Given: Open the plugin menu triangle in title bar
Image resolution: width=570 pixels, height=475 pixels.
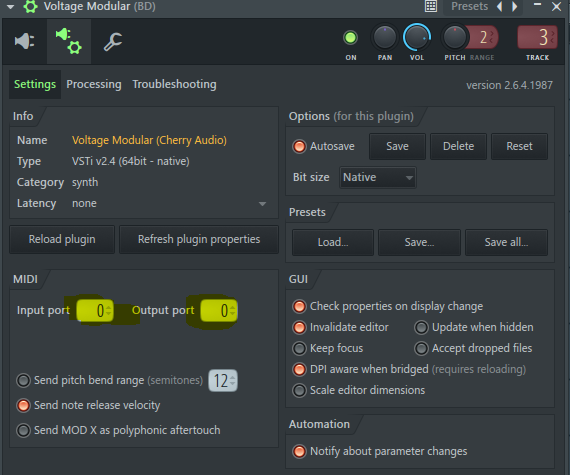Looking at the screenshot, I should tap(10, 7).
